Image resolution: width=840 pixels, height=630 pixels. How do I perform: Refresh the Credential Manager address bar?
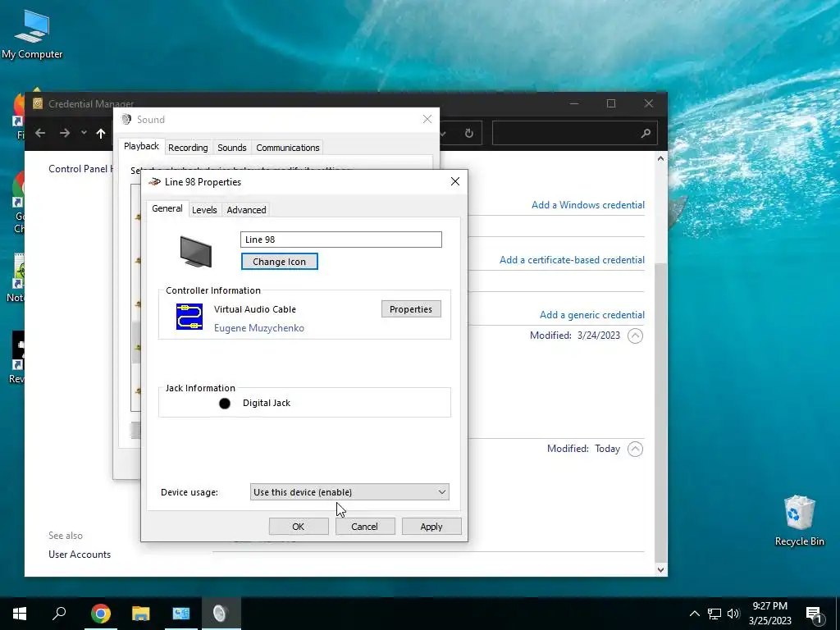click(x=468, y=134)
